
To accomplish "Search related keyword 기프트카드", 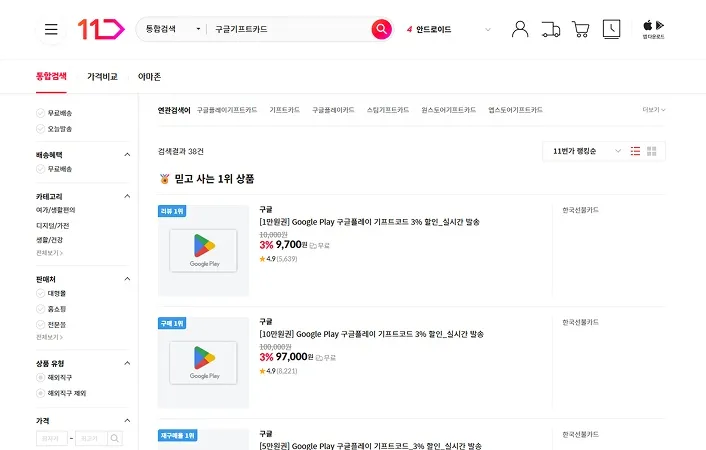I will pyautogui.click(x=285, y=110).
